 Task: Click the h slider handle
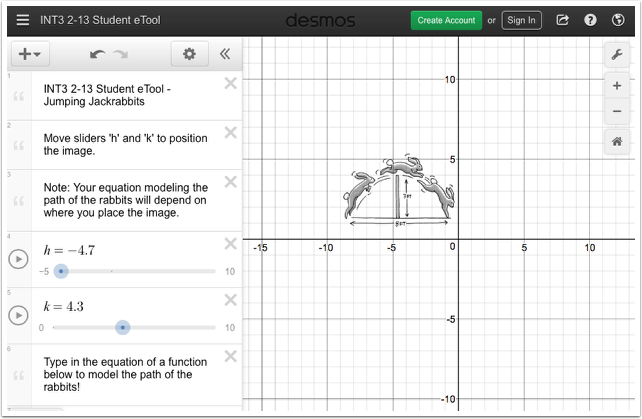[x=61, y=271]
